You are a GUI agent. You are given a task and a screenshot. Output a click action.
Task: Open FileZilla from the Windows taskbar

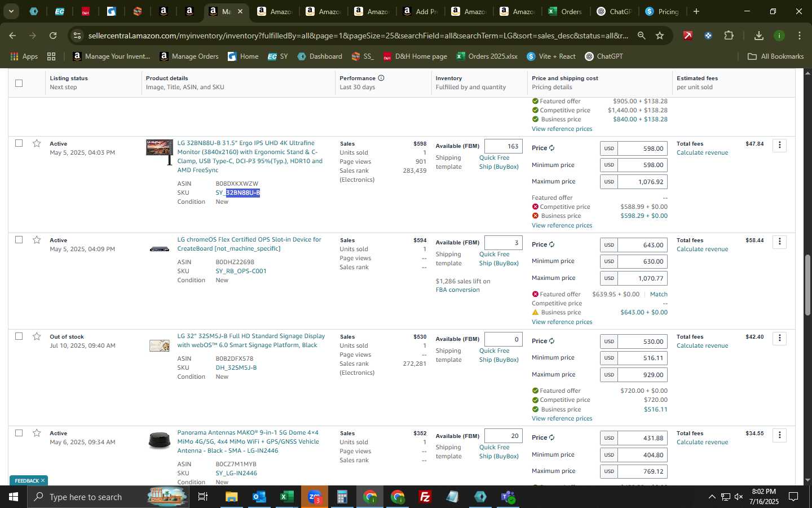point(425,497)
